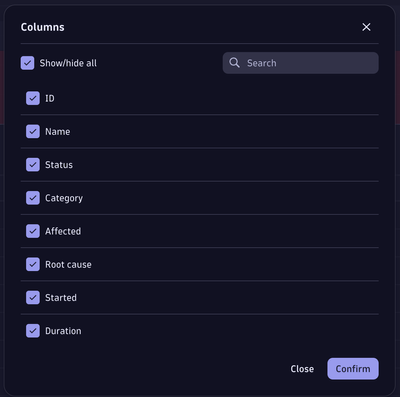Toggle the Show/hide all checkbox

pos(27,63)
